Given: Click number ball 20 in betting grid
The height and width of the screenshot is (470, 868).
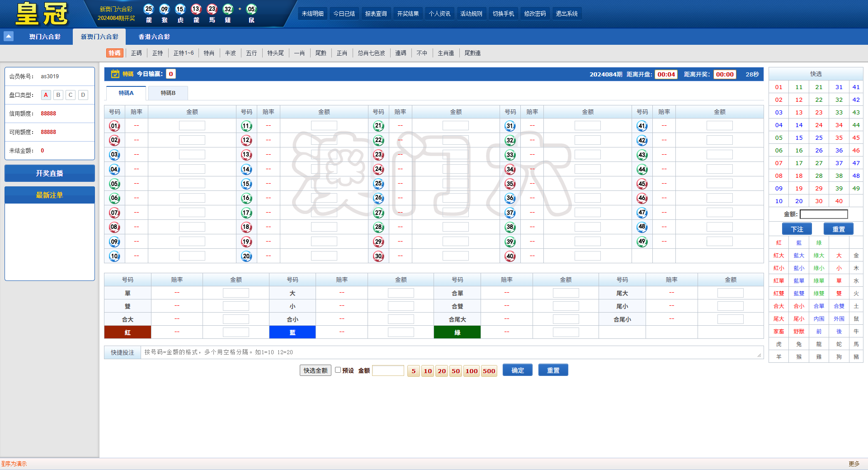Looking at the screenshot, I should (x=246, y=256).
